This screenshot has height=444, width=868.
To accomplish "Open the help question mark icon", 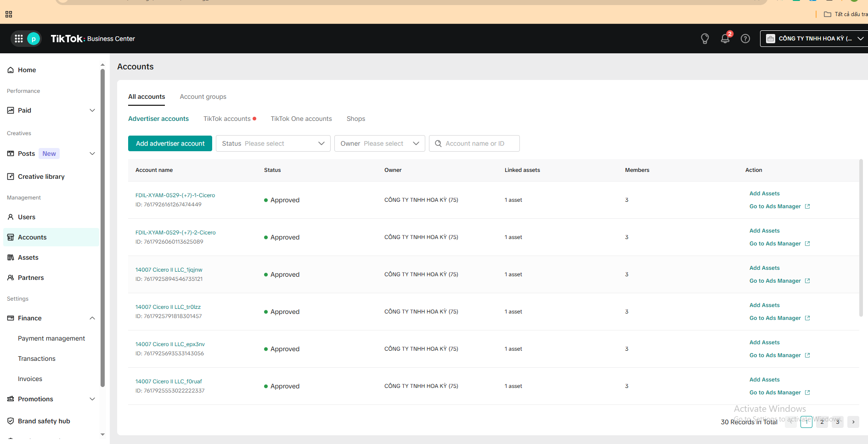I will [745, 39].
